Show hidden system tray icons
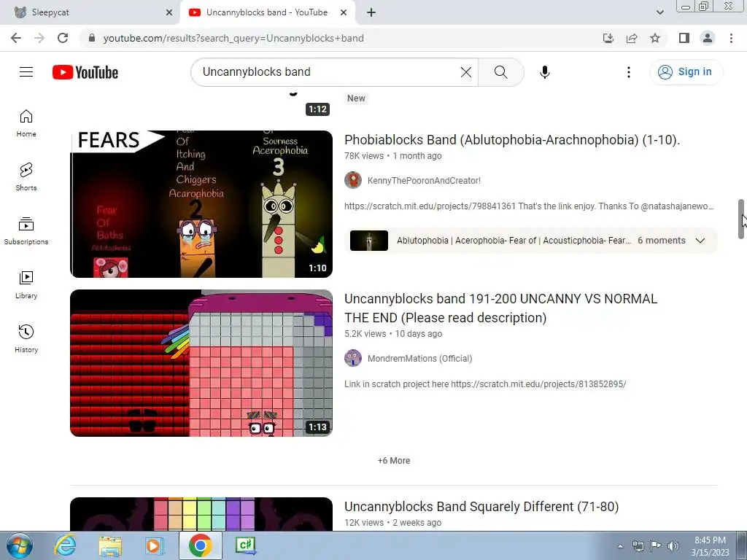The width and height of the screenshot is (747, 560). [x=620, y=546]
